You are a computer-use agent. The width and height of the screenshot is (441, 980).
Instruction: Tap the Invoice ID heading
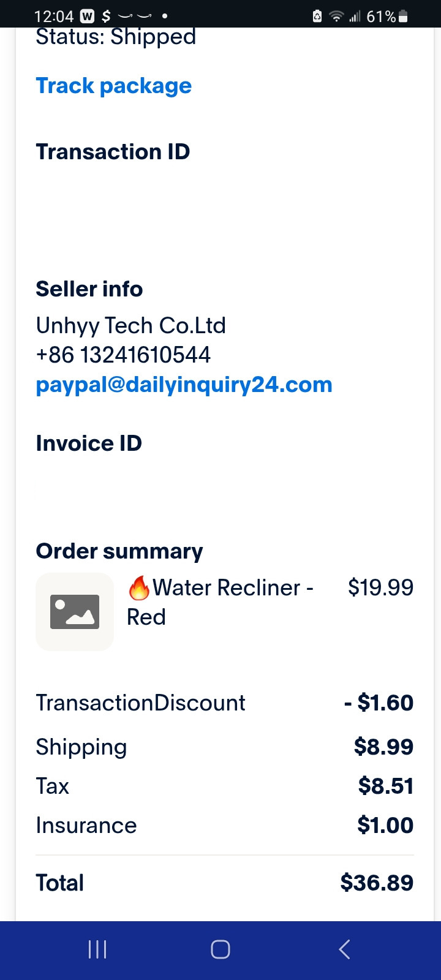point(89,443)
